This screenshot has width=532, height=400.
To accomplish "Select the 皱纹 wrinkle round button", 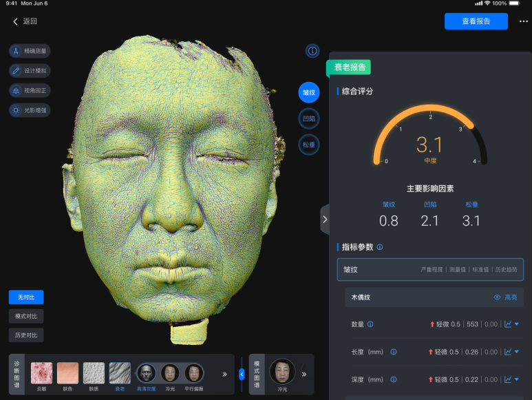I will [x=309, y=92].
